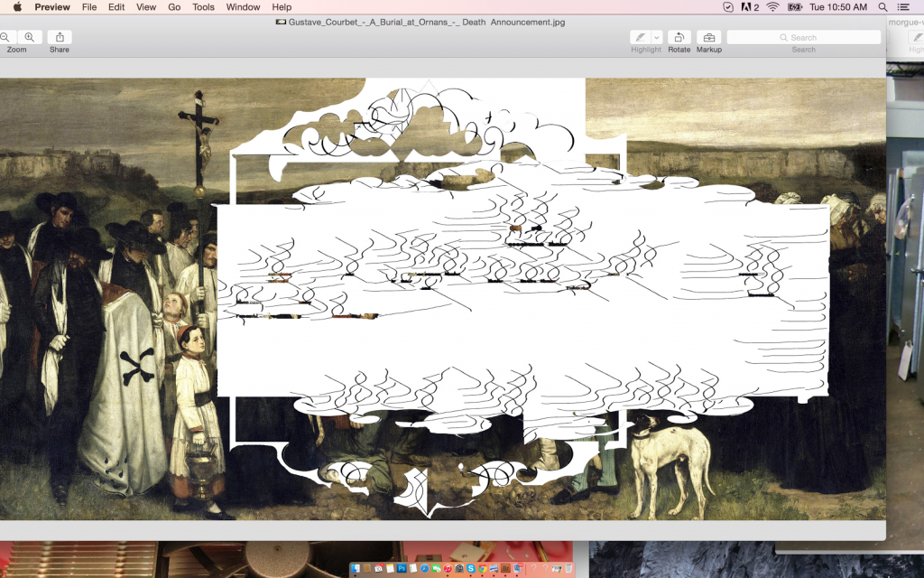Image resolution: width=924 pixels, height=578 pixels.
Task: Open the Trash in the Dock
Action: tap(568, 569)
